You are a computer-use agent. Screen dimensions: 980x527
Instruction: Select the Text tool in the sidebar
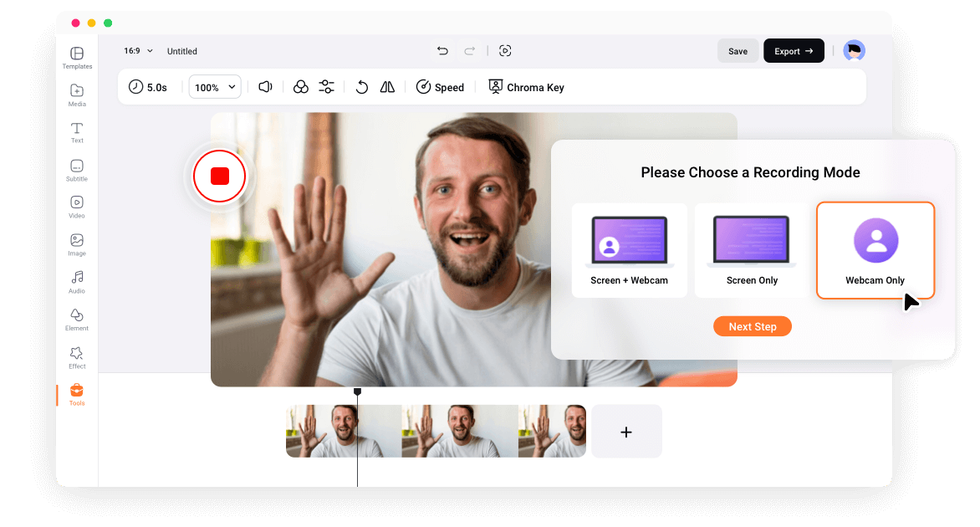click(x=76, y=132)
